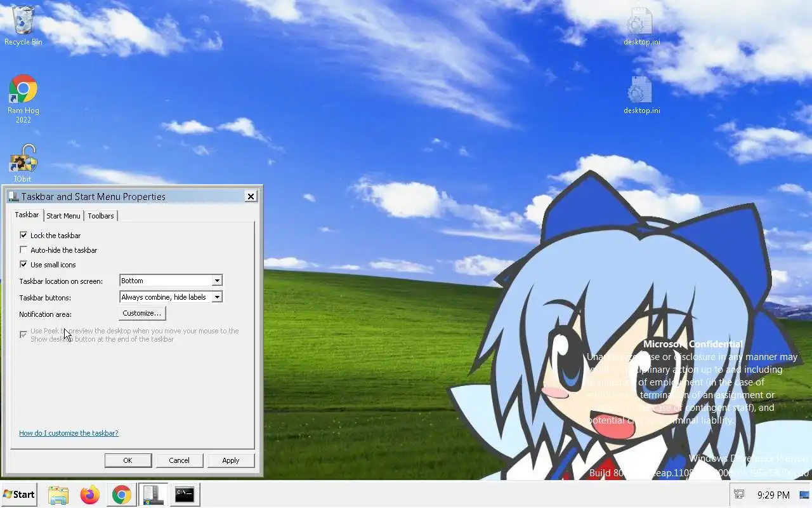The image size is (812, 508).
Task: Click the greyed Use Peek checkbox
Action: point(23,334)
